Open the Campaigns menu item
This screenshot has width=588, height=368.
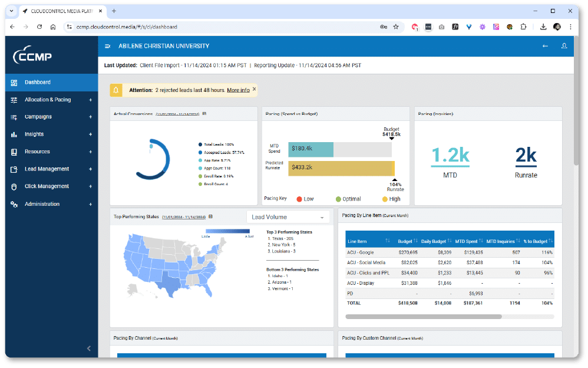(x=51, y=117)
